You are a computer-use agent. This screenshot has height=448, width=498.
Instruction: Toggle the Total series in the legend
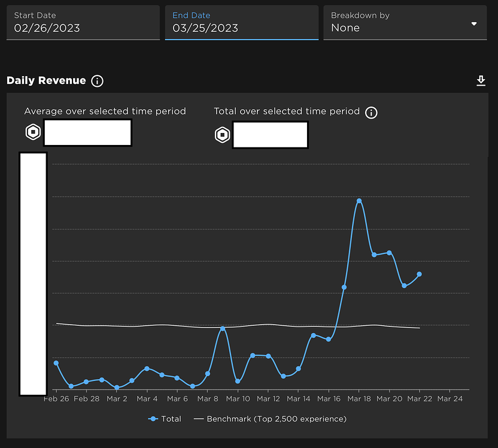(165, 419)
